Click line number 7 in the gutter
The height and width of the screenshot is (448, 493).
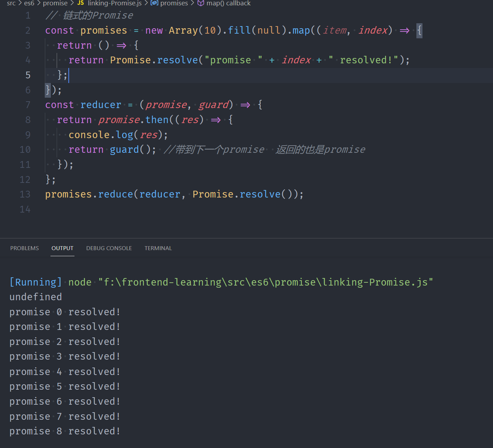[x=28, y=105]
